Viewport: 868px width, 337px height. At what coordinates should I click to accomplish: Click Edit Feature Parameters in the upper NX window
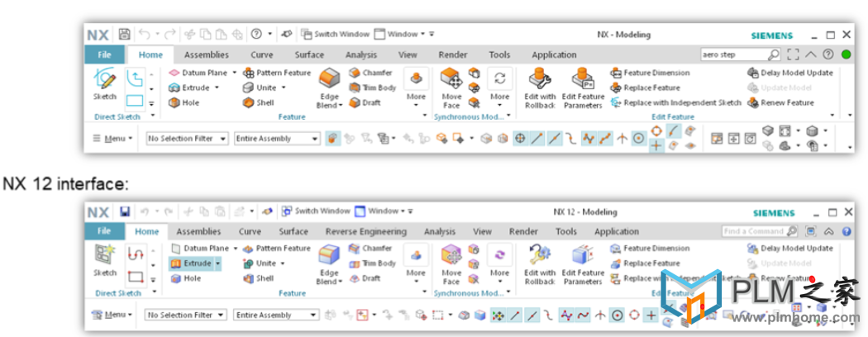[582, 88]
